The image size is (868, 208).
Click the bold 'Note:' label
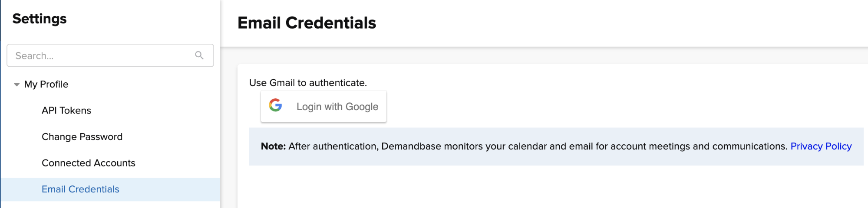(x=274, y=146)
